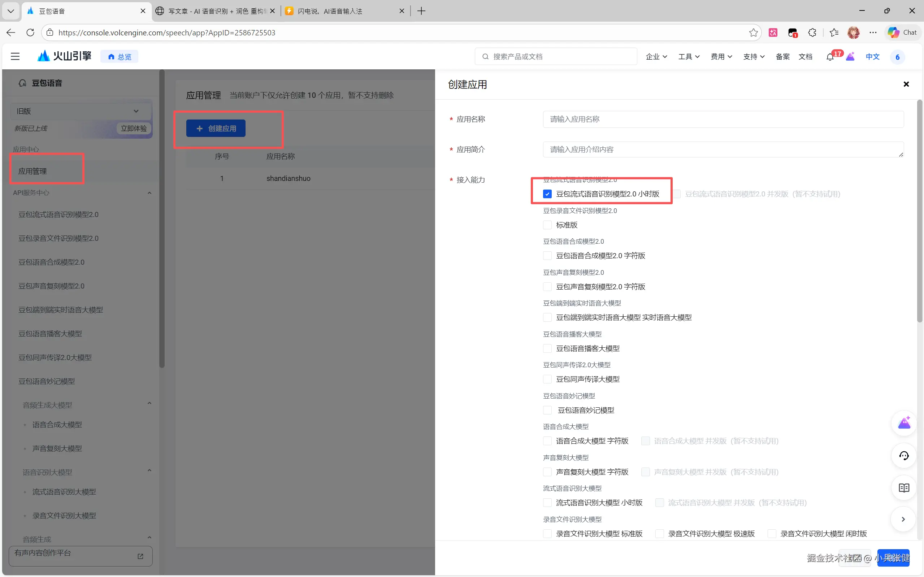
Task: Favorite this page with the star icon
Action: point(753,32)
